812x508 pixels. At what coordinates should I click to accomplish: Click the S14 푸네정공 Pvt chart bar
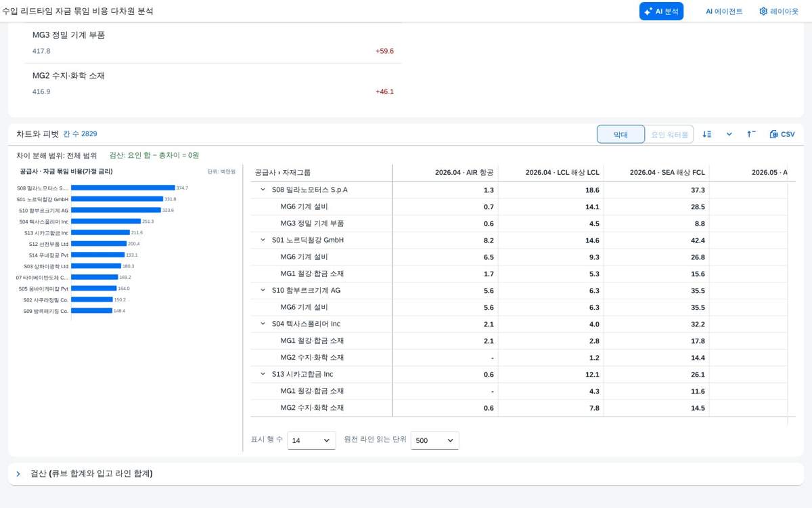click(97, 255)
